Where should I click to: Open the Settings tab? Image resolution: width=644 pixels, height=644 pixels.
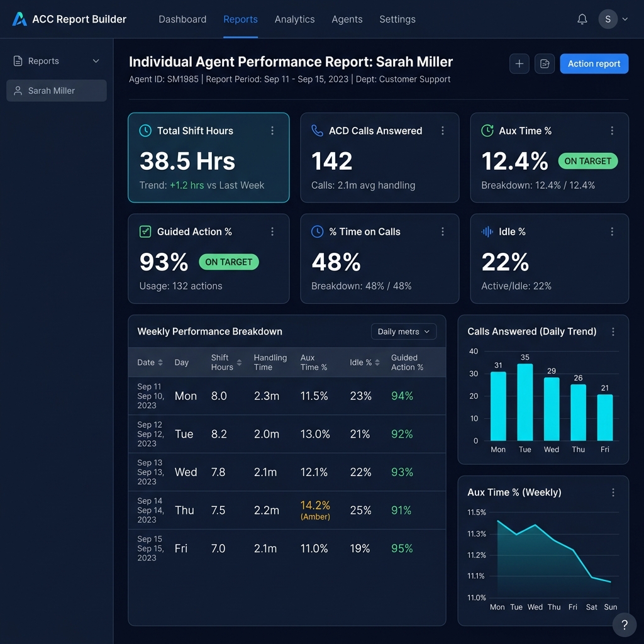pos(397,19)
